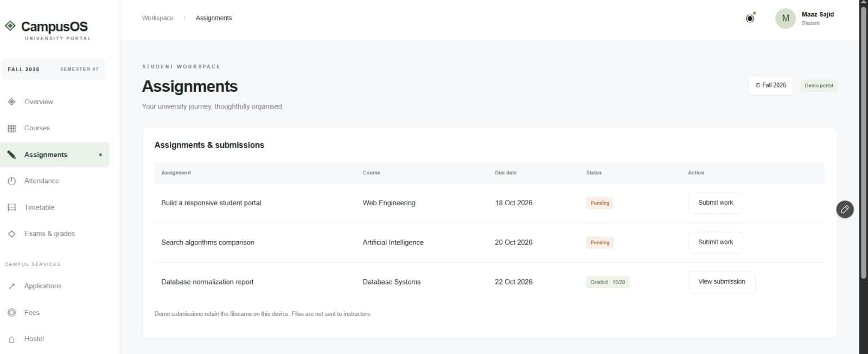Click 'Search algorithms comparison' cell

[208, 243]
